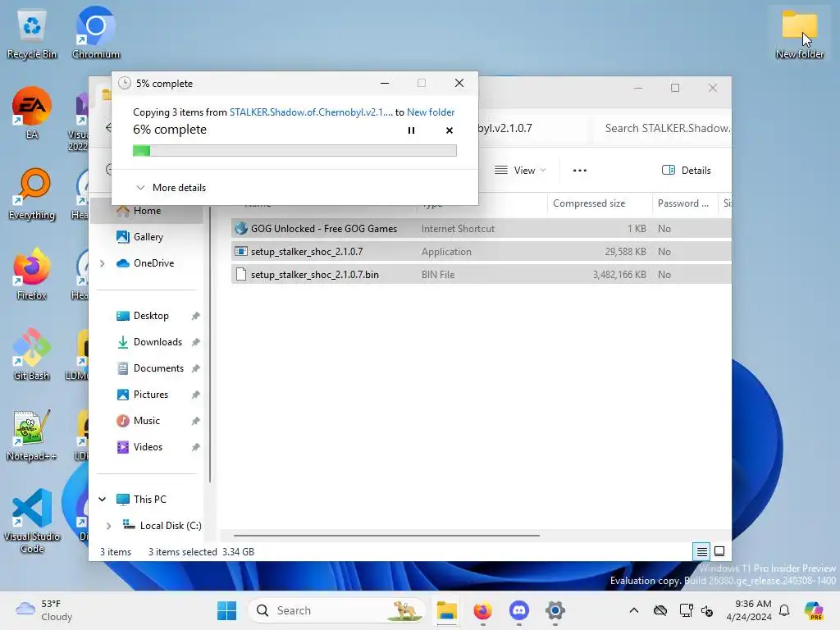Open the New folder destination link
840x630 pixels.
pyautogui.click(x=431, y=112)
